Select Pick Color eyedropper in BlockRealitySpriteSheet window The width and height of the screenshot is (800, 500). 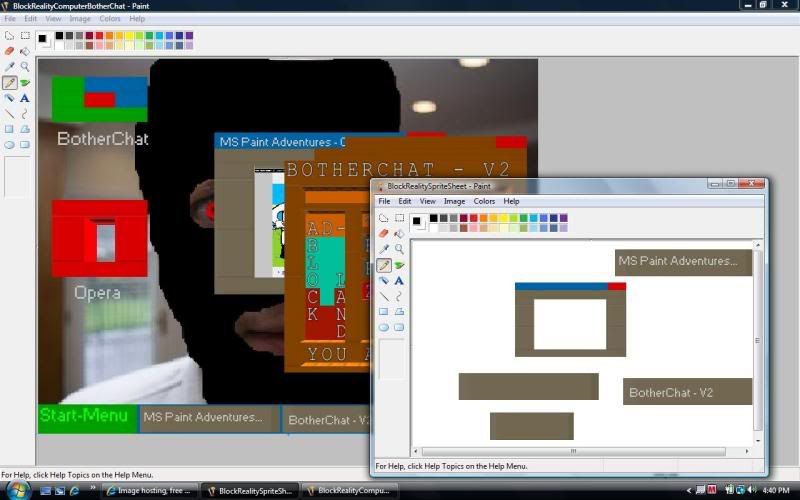pyautogui.click(x=384, y=249)
